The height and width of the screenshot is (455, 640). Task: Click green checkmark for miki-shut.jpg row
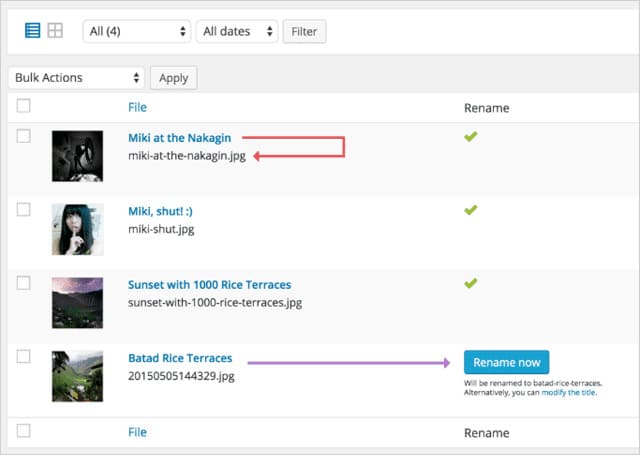click(471, 210)
